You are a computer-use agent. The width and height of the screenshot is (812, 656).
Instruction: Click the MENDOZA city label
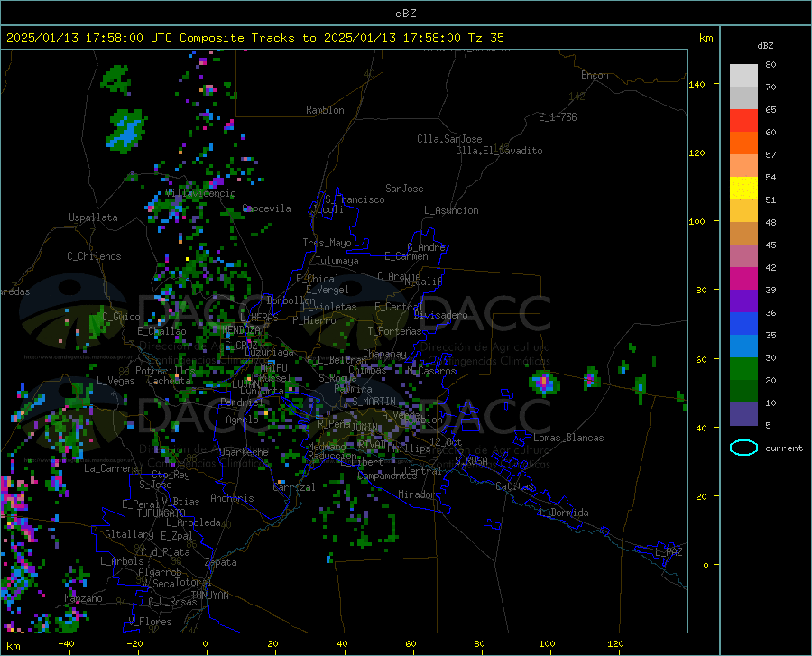click(x=241, y=329)
